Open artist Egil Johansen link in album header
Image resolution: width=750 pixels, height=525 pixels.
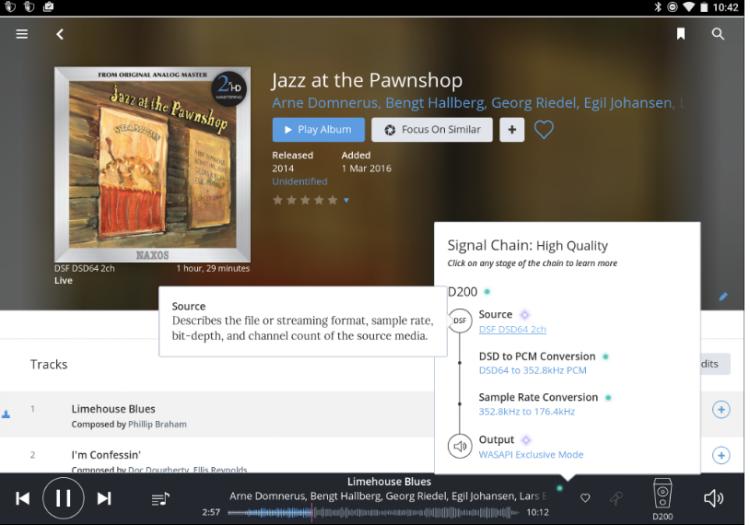pos(628,103)
